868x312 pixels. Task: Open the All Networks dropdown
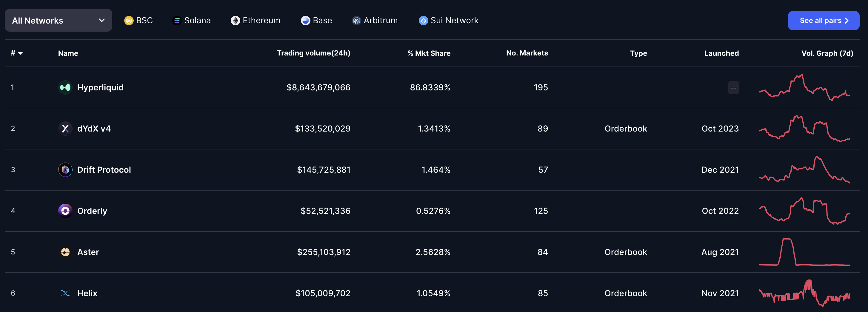coord(58,21)
